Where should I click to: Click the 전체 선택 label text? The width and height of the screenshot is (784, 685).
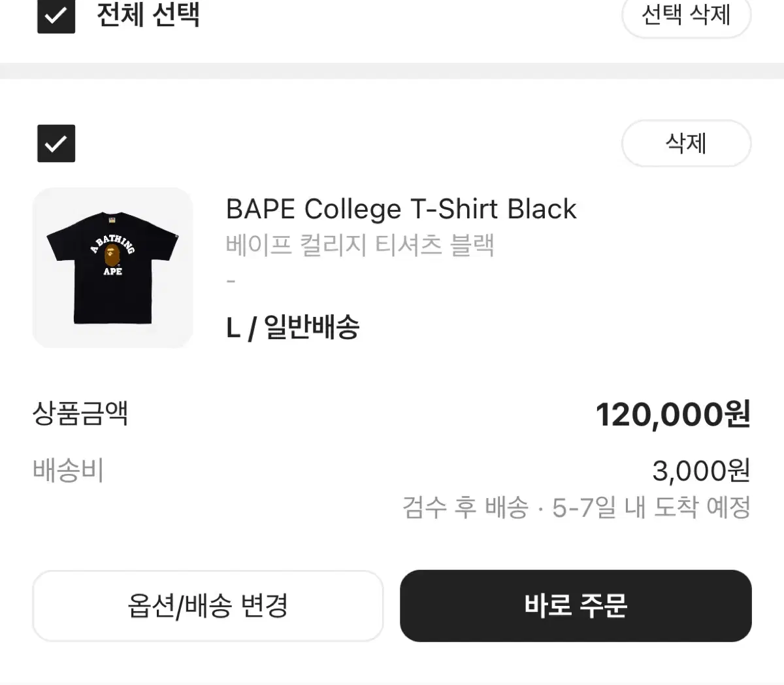coord(148,14)
